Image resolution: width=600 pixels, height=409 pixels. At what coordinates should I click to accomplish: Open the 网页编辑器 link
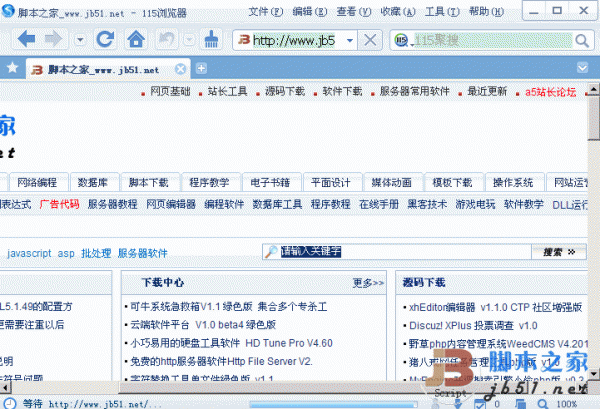tap(171, 204)
